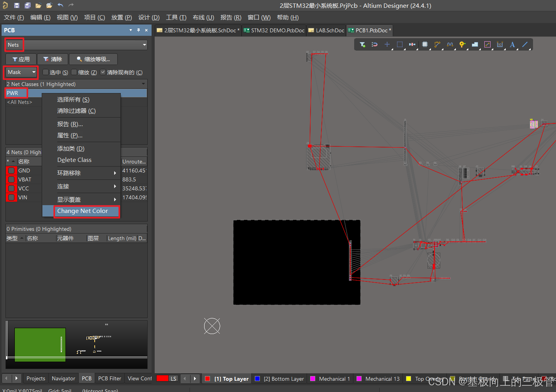556x392 pixels.
Task: Click the Save icon in title bar
Action: (17, 5)
